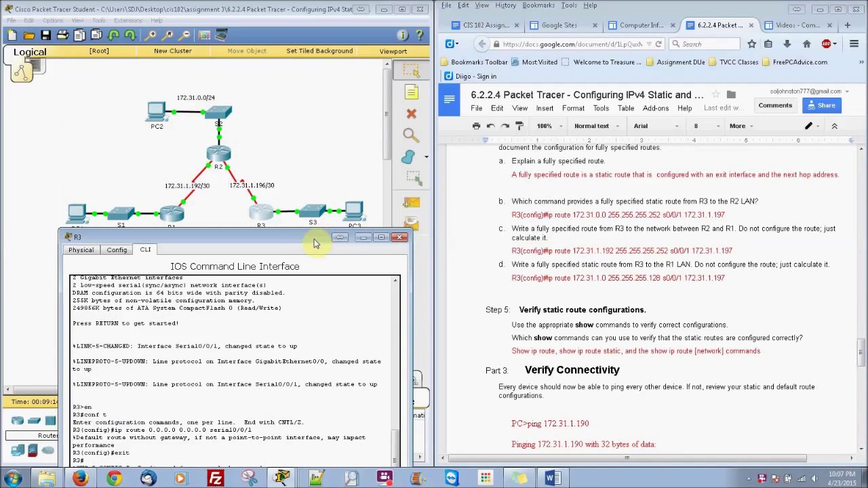Viewport: 868px width, 488px height.
Task: Open the Add-ons menu in Google Docs
Action: coord(656,108)
